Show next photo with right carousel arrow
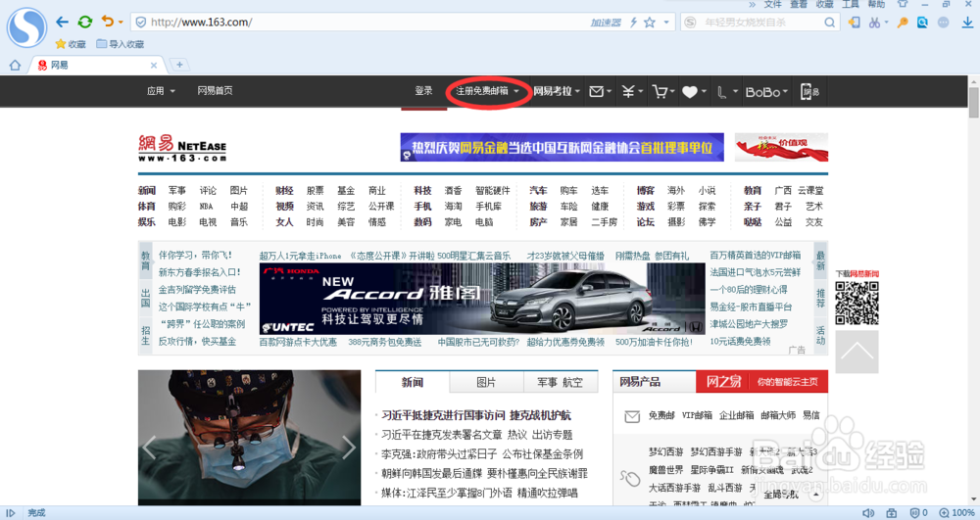Viewport: 980px width, 520px height. tap(348, 447)
